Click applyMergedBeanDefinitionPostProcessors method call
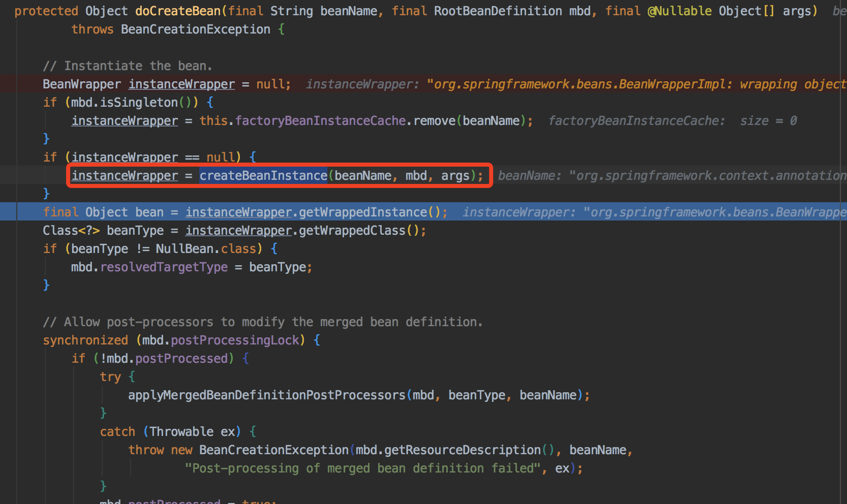This screenshot has width=847, height=504. click(266, 395)
